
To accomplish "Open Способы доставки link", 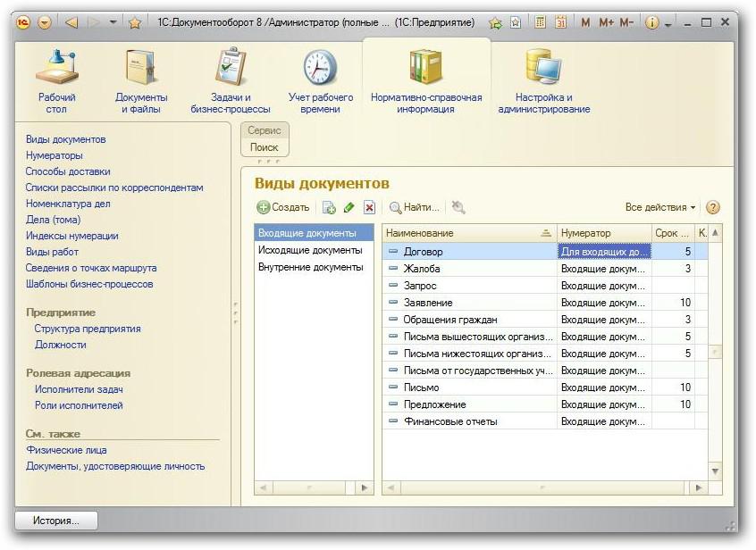I will click(68, 171).
